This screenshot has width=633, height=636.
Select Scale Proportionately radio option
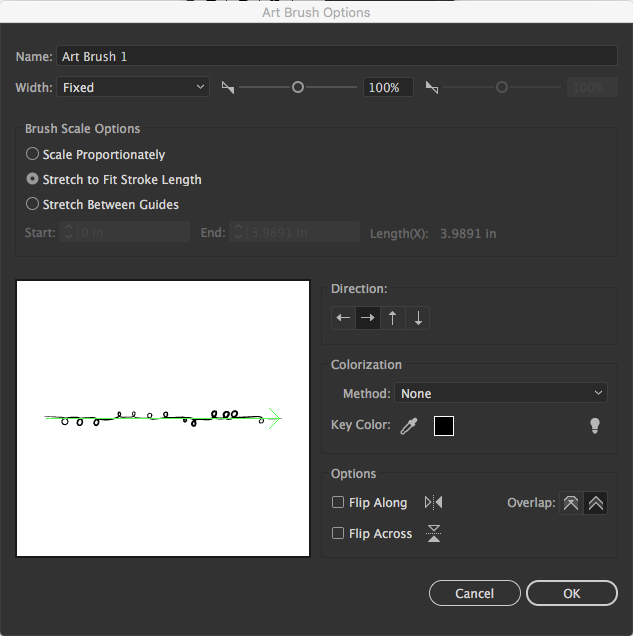[x=33, y=155]
